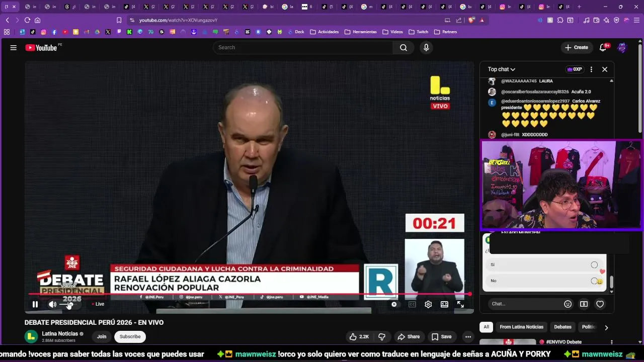Jump to Live on the player
644x362 pixels.
point(98,304)
